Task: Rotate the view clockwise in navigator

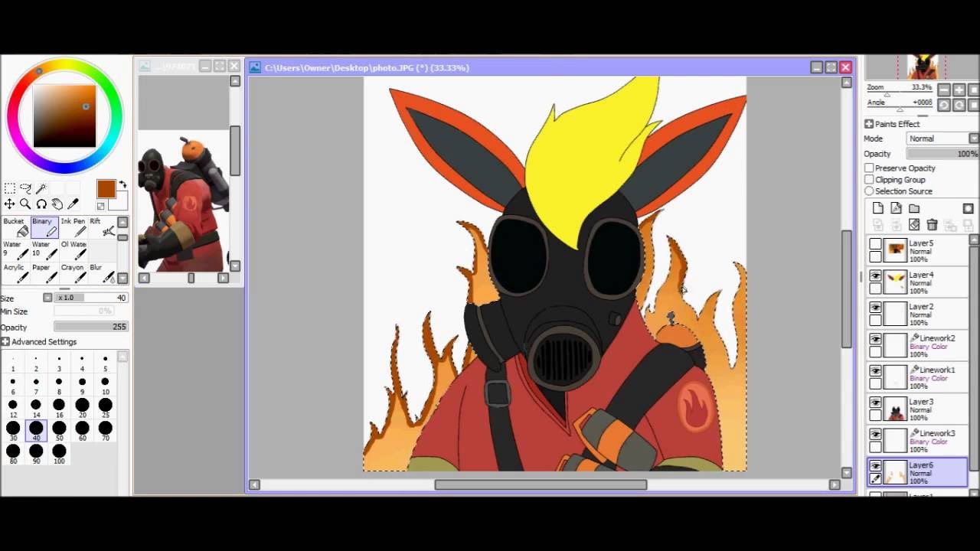Action: (959, 105)
